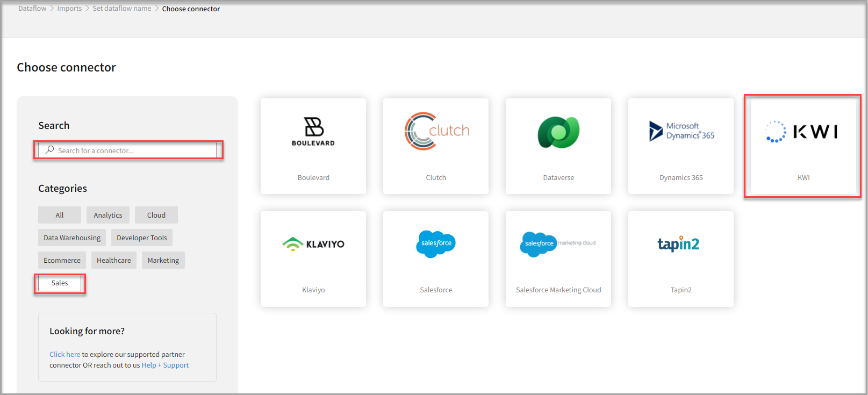
Task: Select the All category filter
Action: pyautogui.click(x=60, y=215)
